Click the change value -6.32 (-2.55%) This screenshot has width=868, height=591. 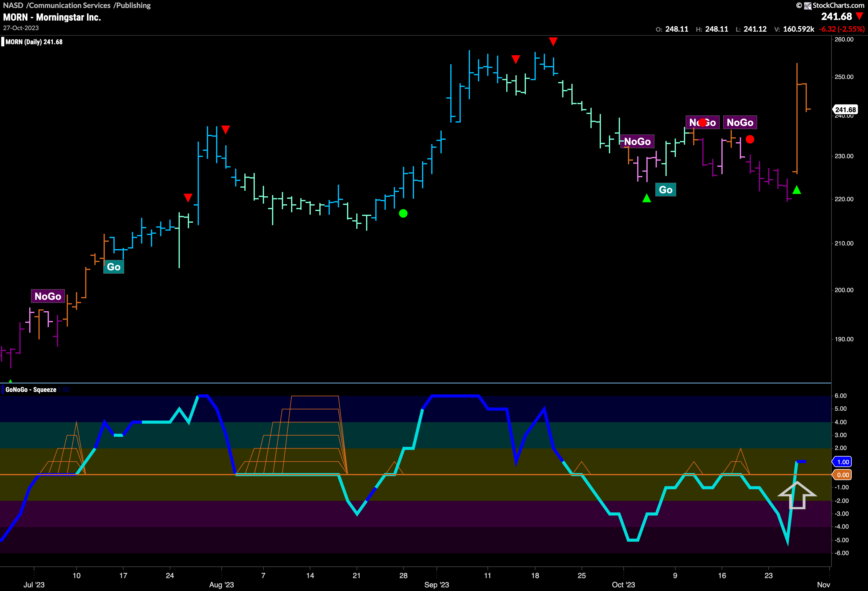tap(842, 29)
